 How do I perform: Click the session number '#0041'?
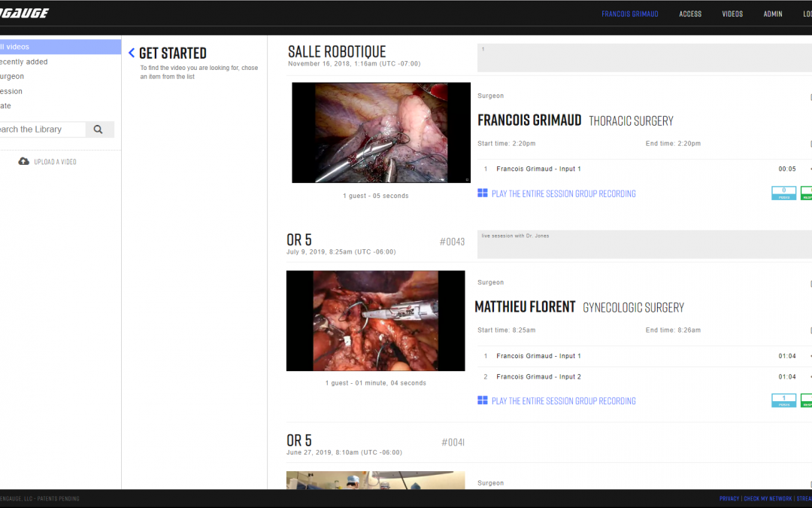(453, 443)
